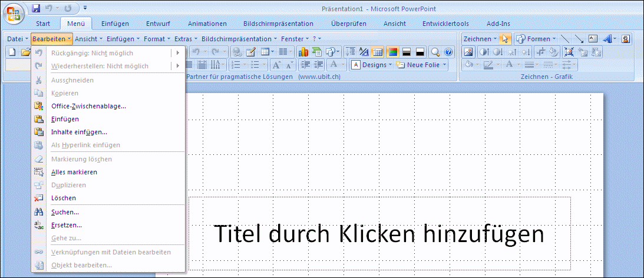Viewport: 644px width, 278px height.
Task: Open the Formen shapes dropdown
Action: pos(536,39)
